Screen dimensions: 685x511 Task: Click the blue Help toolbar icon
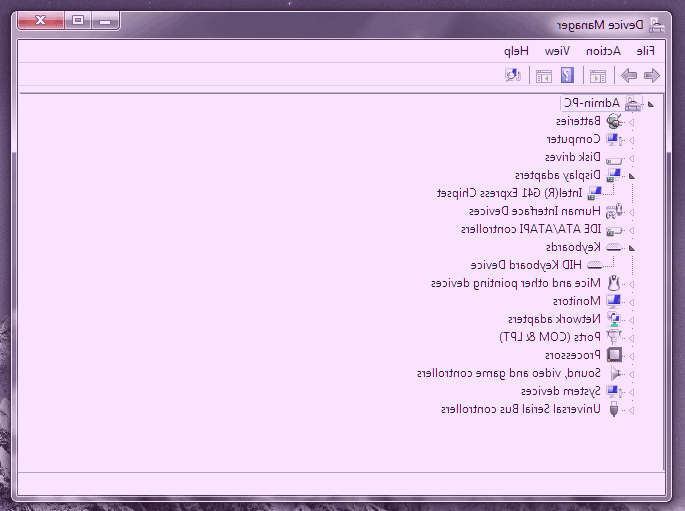click(x=567, y=75)
